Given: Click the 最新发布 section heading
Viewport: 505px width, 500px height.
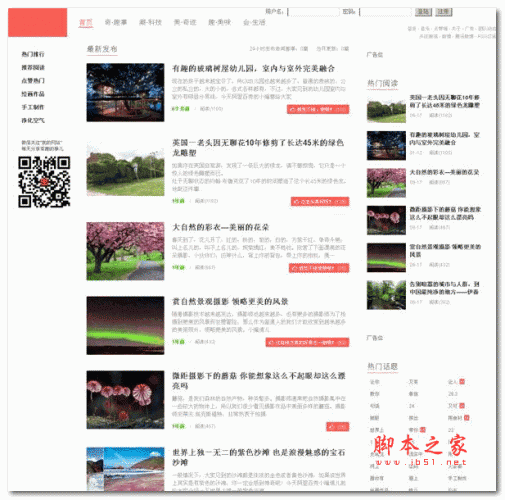Looking at the screenshot, I should pos(102,49).
